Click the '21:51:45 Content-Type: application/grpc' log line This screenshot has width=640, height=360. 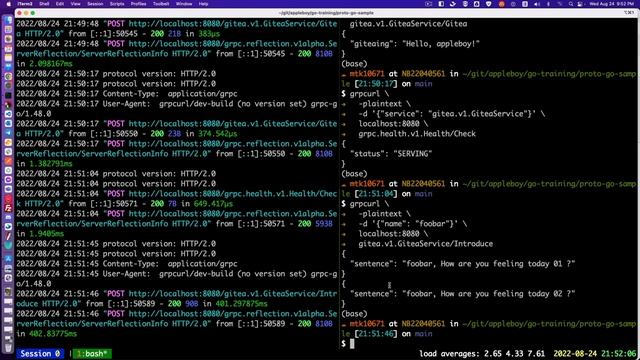[x=127, y=264]
